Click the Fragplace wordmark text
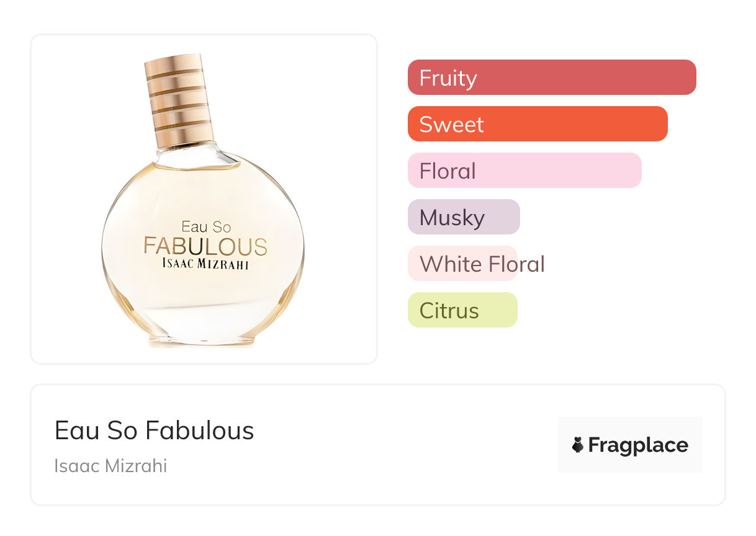This screenshot has height=536, width=756. click(x=638, y=445)
